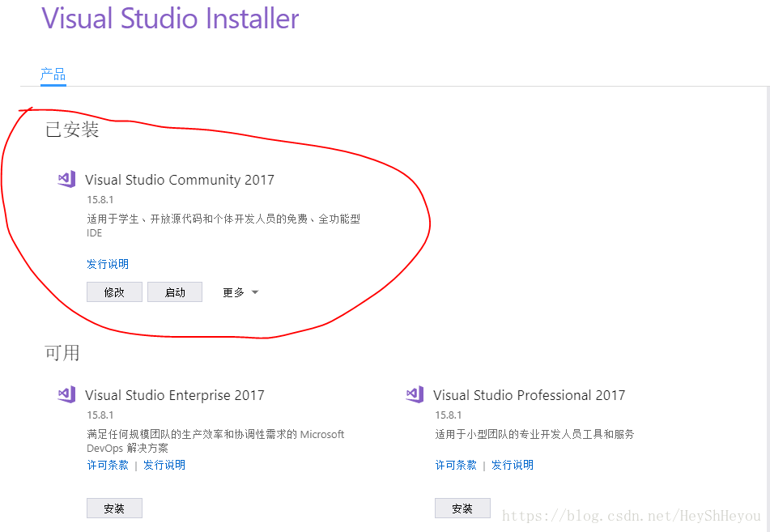This screenshot has height=532, width=770.
Task: Open 发行说明 link for Professional 2017
Action: 513,465
